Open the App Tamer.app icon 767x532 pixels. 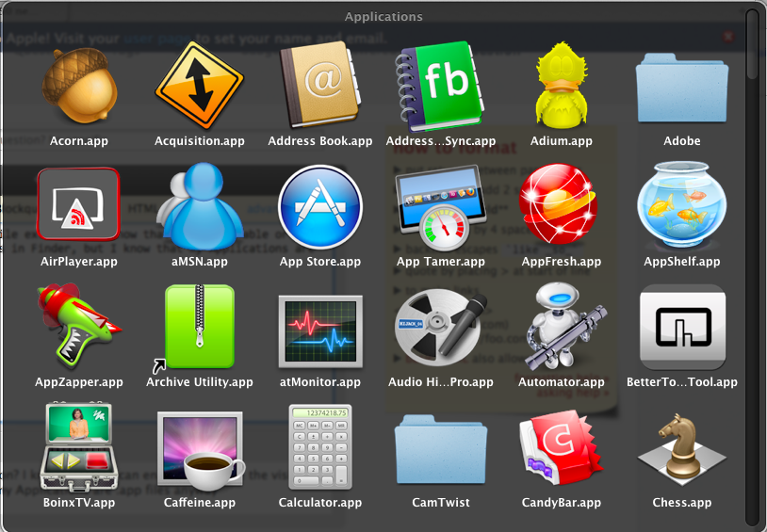pyautogui.click(x=440, y=208)
